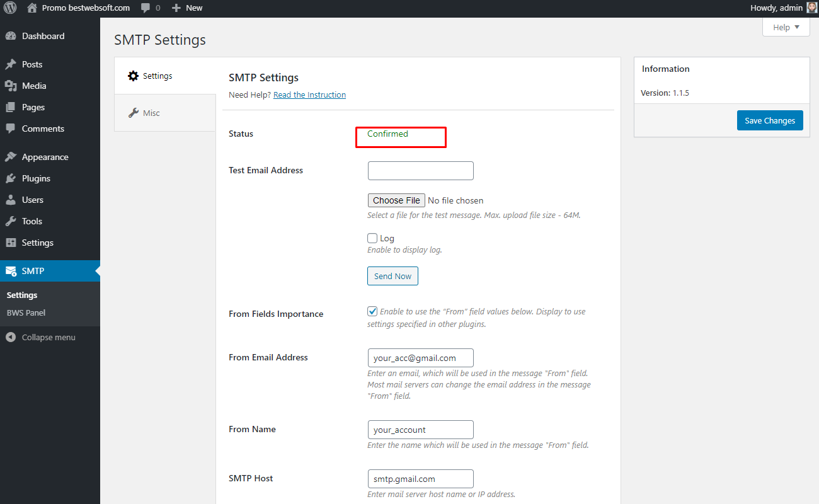Open the comments bubble icon in admin bar
The width and height of the screenshot is (819, 504).
146,8
